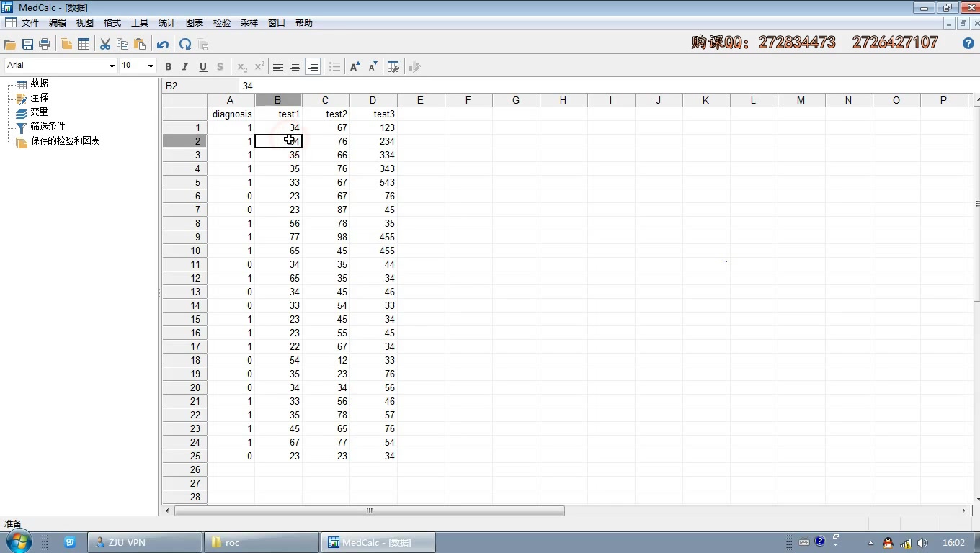Toggle italic formatting

(185, 67)
